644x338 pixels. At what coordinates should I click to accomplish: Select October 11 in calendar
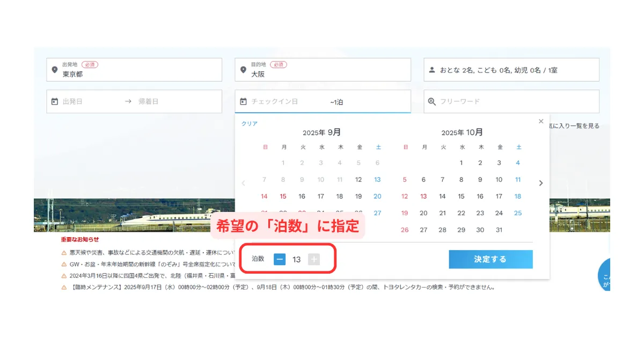(518, 180)
